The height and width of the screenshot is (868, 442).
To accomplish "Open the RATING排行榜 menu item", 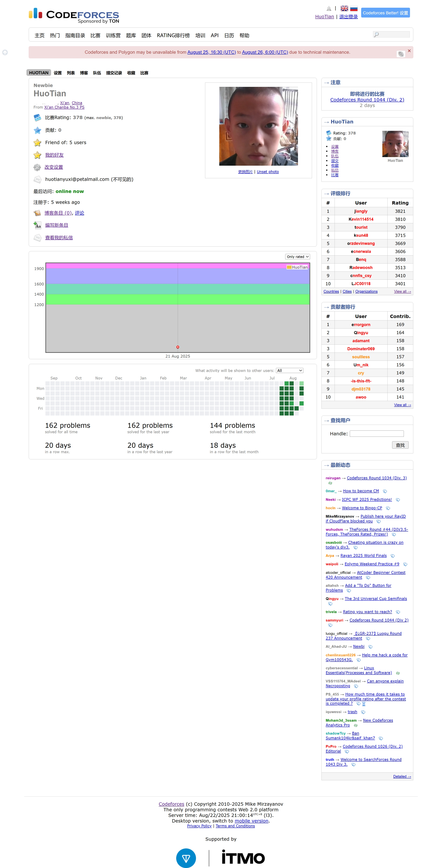I will tap(173, 35).
